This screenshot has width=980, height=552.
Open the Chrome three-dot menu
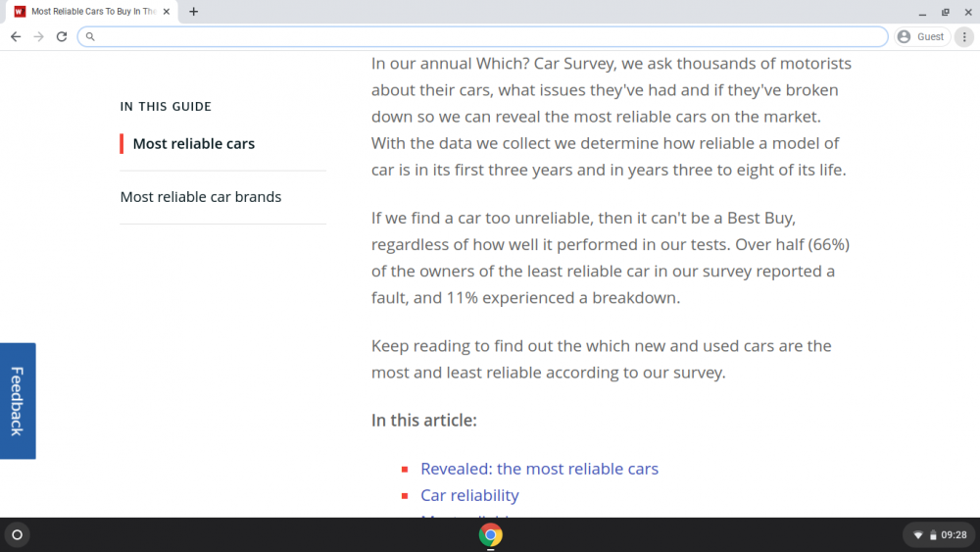point(964,37)
